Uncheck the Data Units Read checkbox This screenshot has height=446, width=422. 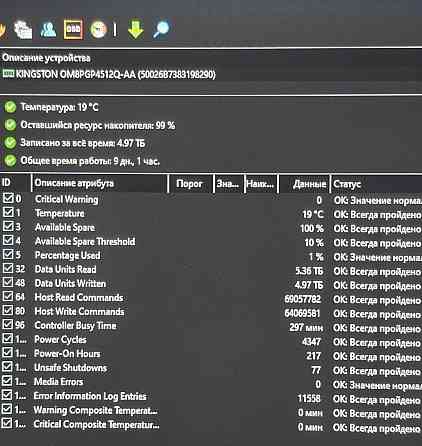[x=7, y=268]
